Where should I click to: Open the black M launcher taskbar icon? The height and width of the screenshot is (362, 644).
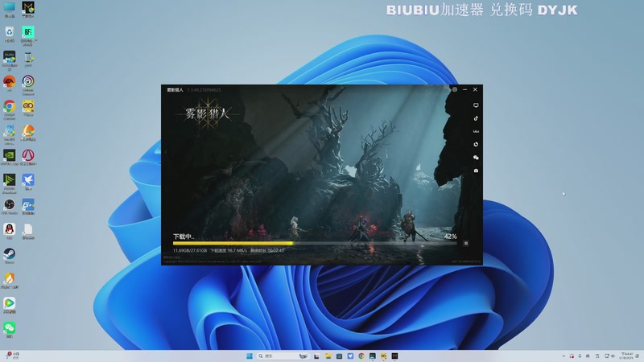(x=394, y=356)
